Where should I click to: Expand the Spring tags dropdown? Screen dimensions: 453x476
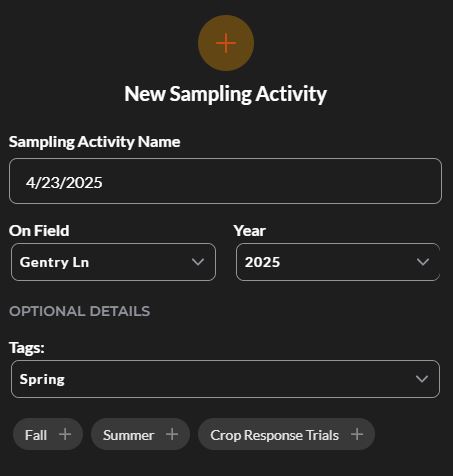[225, 379]
